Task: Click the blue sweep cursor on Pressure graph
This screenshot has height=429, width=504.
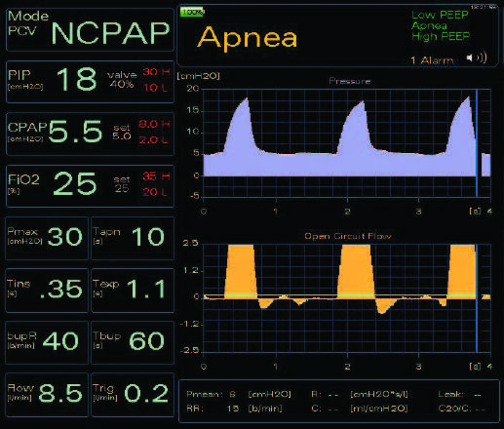Action: [x=477, y=143]
